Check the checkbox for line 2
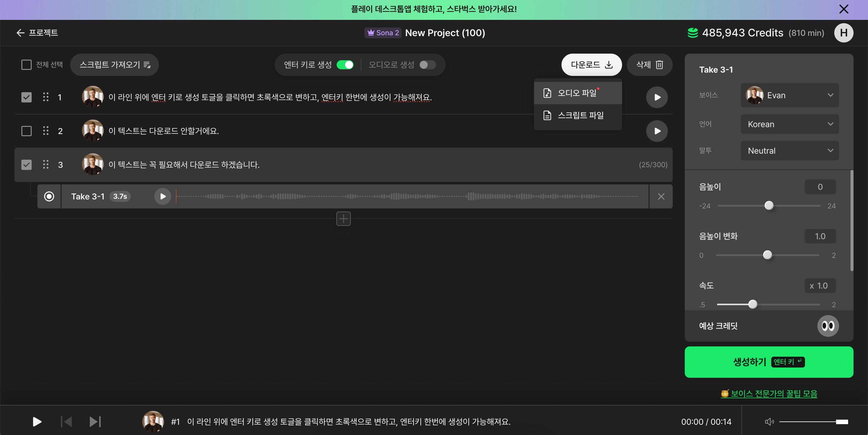The height and width of the screenshot is (435, 868). click(26, 131)
